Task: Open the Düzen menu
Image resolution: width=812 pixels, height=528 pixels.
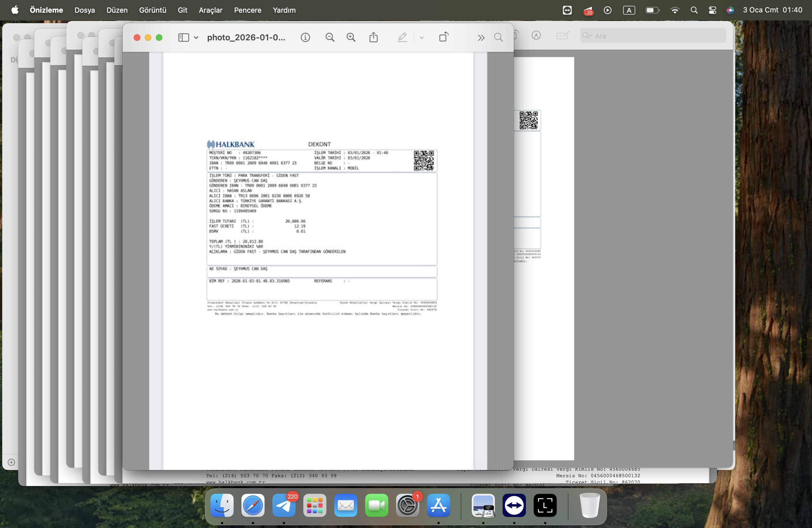Action: click(117, 10)
